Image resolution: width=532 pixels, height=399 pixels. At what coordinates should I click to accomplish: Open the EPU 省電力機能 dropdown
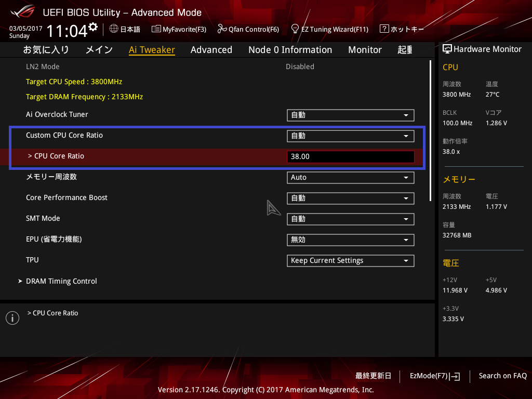click(351, 240)
